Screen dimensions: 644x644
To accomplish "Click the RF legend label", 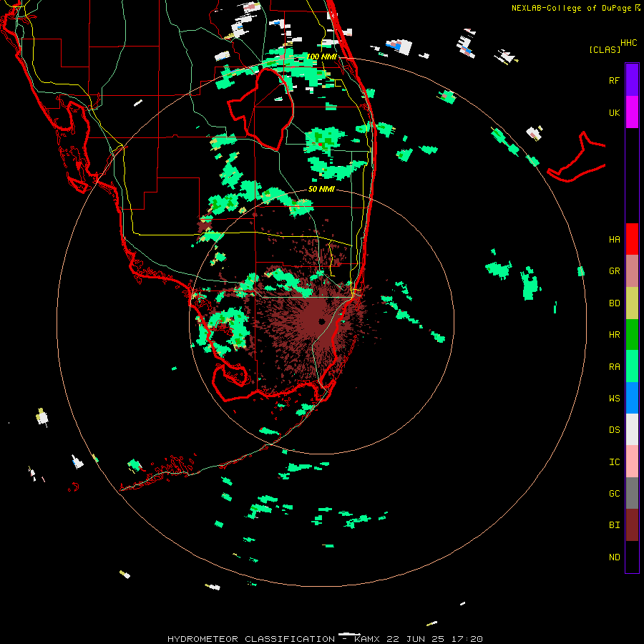I will pos(614,80).
